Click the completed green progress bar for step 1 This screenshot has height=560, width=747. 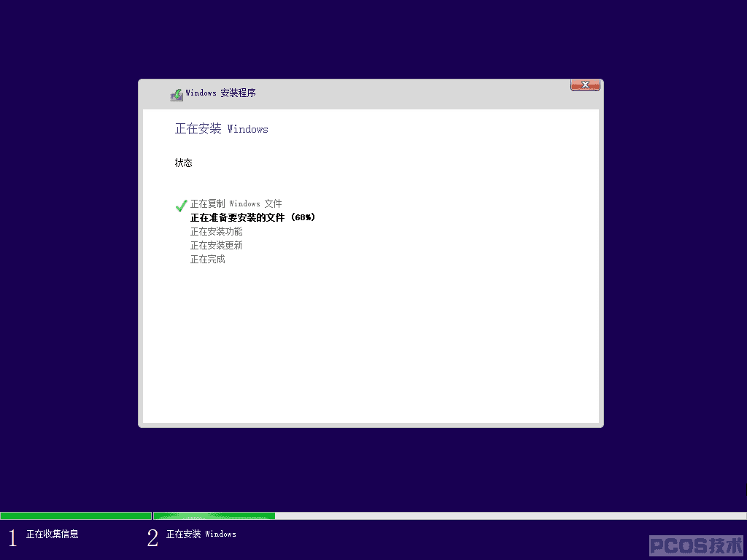(x=76, y=516)
